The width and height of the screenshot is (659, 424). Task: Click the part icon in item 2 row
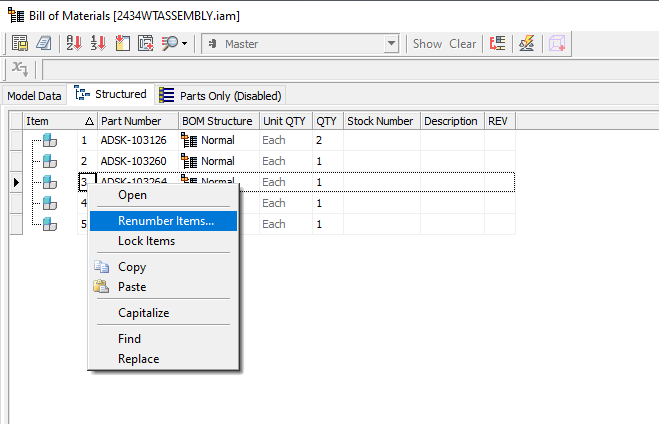(x=50, y=161)
